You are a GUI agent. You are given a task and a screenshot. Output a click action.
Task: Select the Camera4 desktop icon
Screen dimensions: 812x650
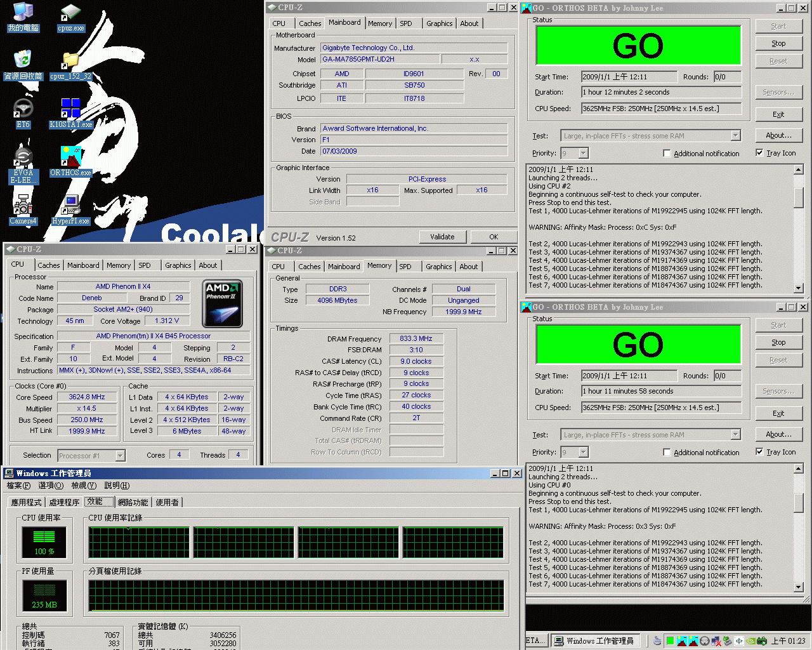click(x=23, y=210)
